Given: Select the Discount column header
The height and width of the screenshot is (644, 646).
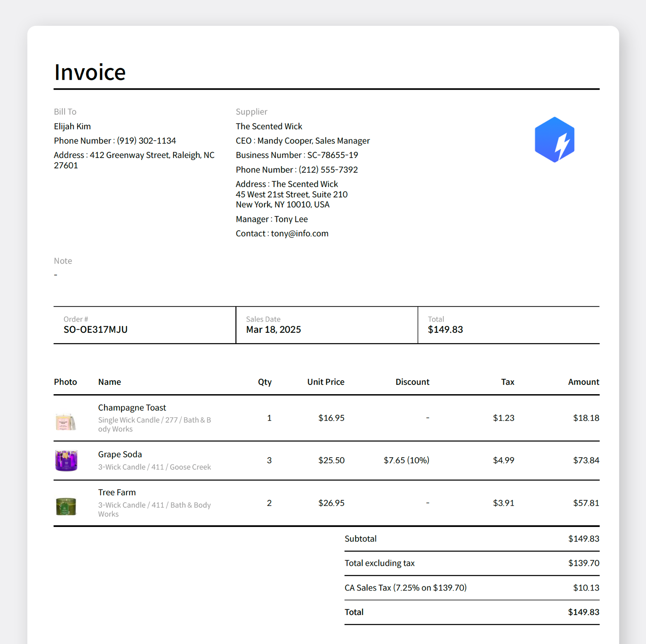Looking at the screenshot, I should pyautogui.click(x=412, y=382).
